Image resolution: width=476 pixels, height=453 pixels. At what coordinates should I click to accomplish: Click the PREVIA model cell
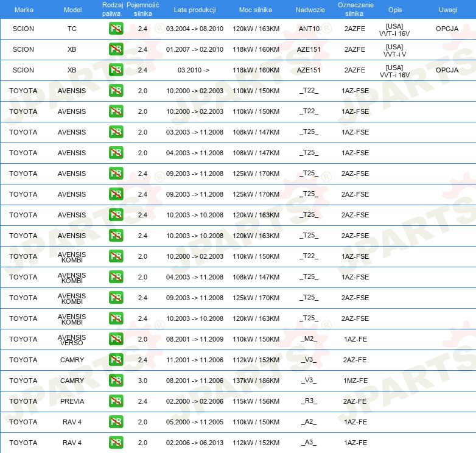pos(72,401)
